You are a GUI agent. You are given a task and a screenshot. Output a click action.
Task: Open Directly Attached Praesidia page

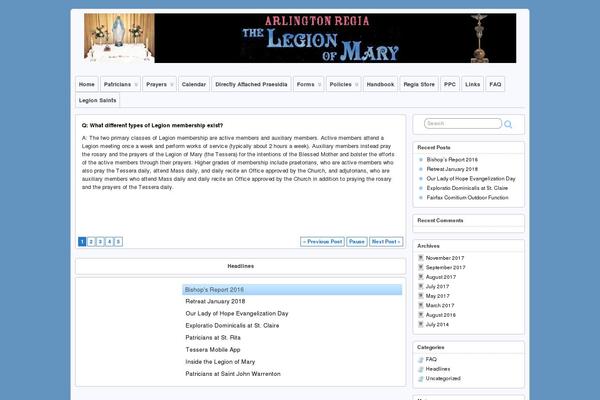(x=251, y=84)
